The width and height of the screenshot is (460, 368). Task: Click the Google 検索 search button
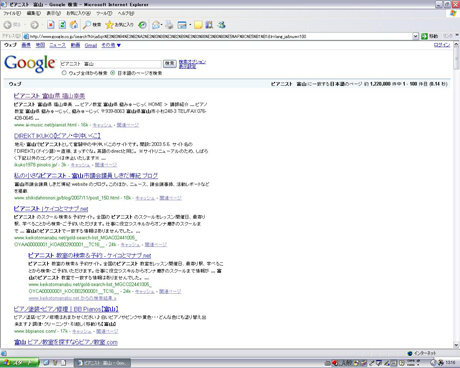pos(170,63)
